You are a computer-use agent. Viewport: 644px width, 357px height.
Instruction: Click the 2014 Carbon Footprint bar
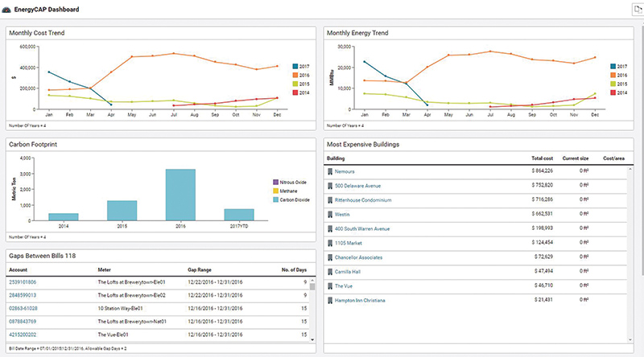click(x=64, y=217)
